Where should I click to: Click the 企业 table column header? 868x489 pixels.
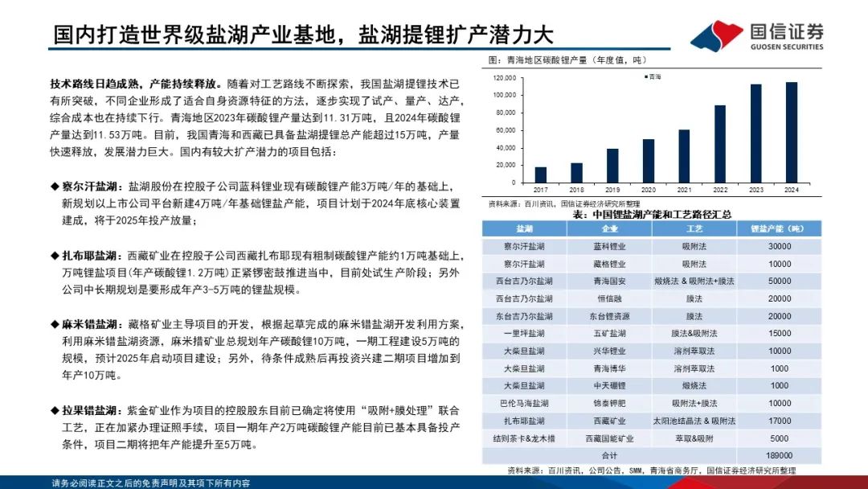(x=609, y=228)
